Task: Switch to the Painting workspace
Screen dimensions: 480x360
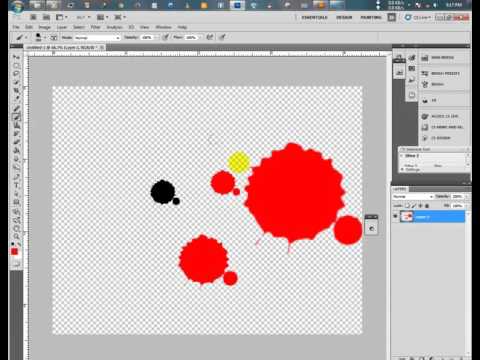Action: coord(371,17)
